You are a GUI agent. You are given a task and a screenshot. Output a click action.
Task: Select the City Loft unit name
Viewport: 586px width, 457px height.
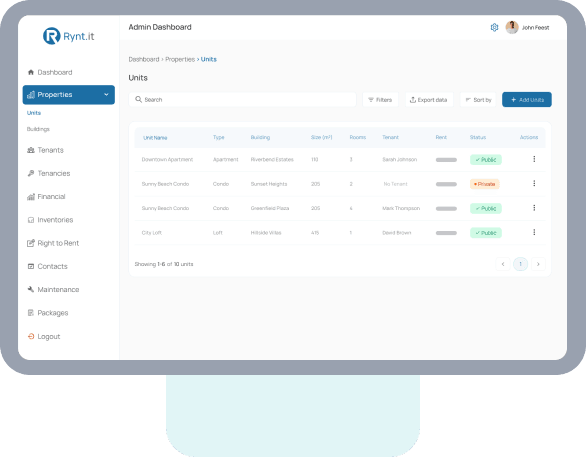pos(151,233)
